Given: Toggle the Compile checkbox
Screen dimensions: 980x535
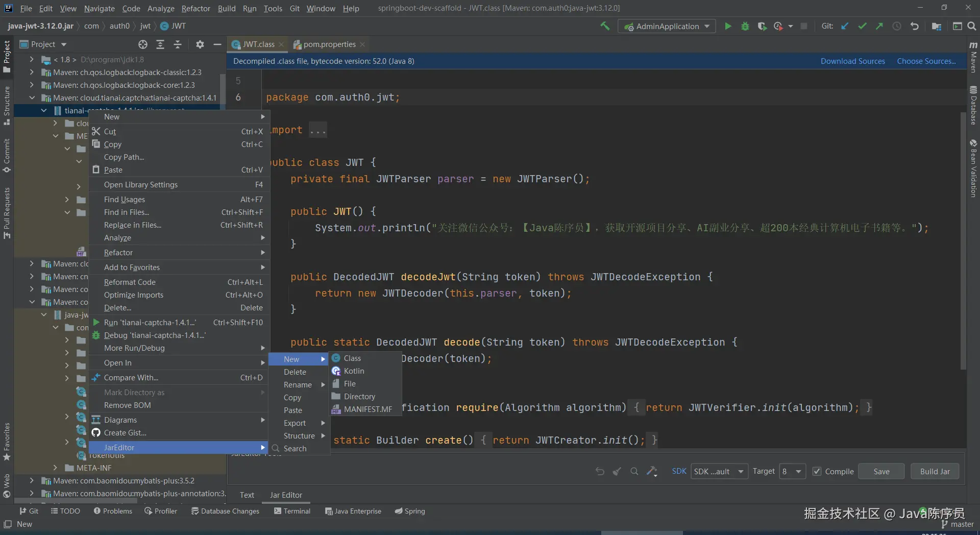Looking at the screenshot, I should (x=817, y=471).
